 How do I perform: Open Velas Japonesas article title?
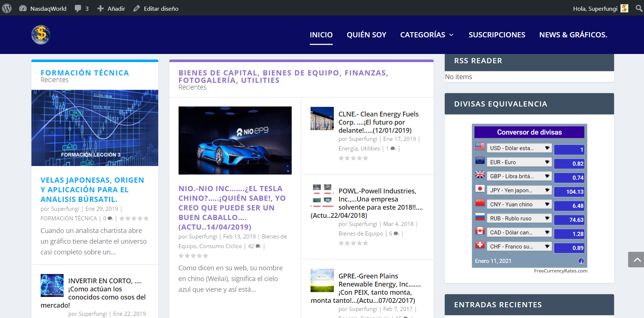click(x=92, y=190)
